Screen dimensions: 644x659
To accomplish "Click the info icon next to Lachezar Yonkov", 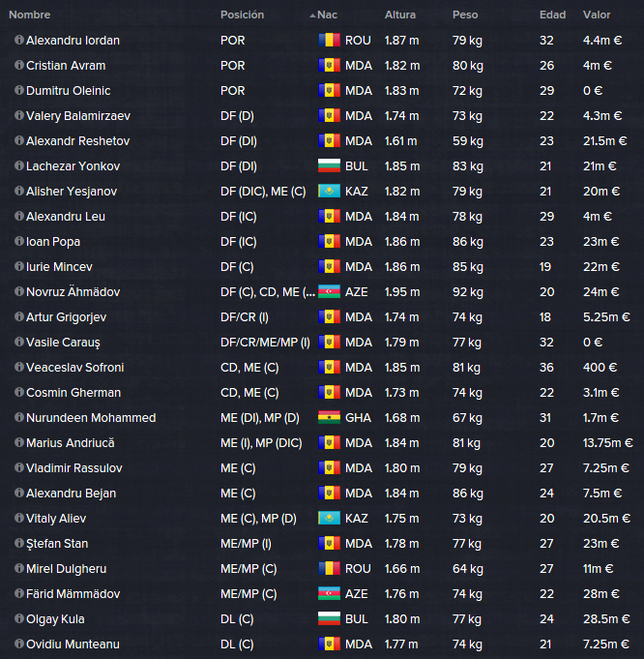I will coord(19,165).
